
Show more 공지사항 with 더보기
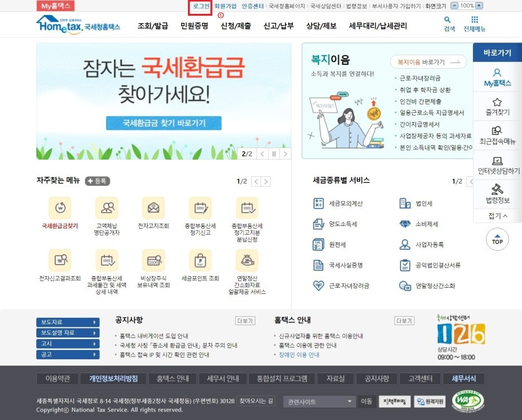(245, 321)
